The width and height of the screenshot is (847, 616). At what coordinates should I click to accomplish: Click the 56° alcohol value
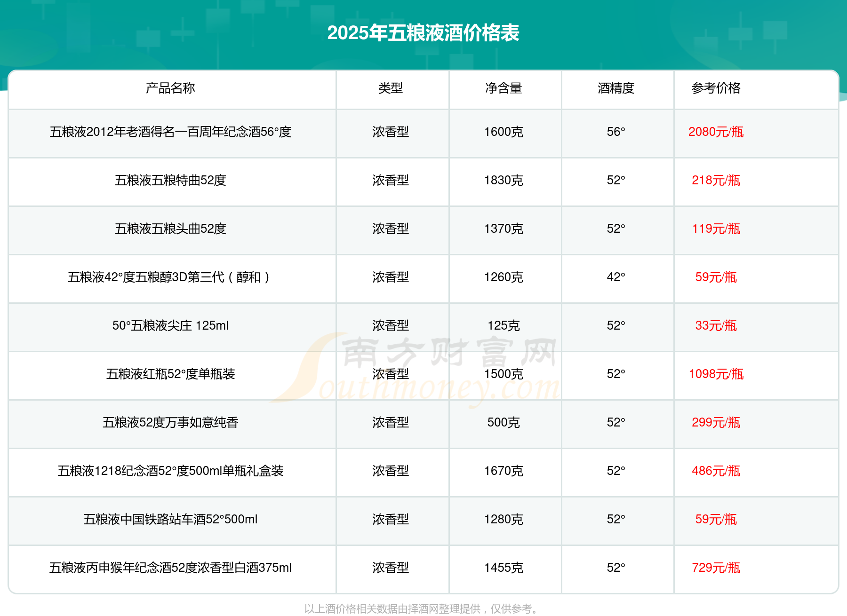tap(616, 132)
